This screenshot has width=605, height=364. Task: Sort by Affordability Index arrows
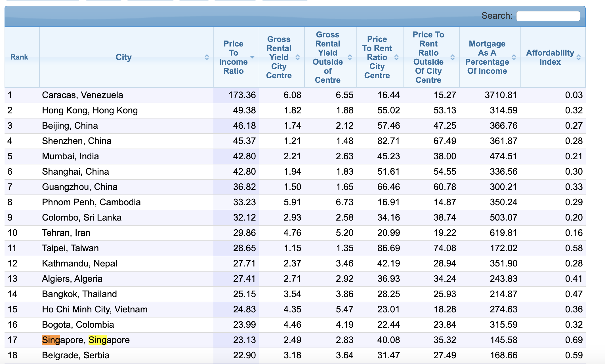click(x=579, y=57)
